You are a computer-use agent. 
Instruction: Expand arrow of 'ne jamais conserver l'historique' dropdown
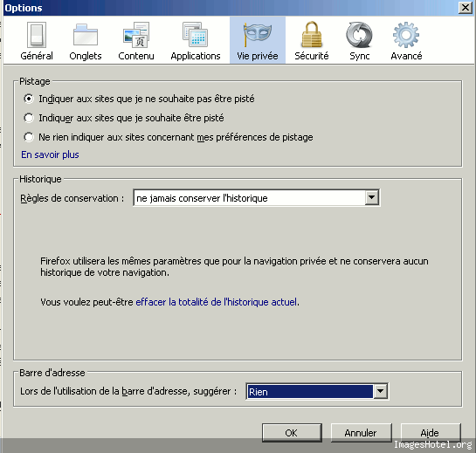click(371, 198)
